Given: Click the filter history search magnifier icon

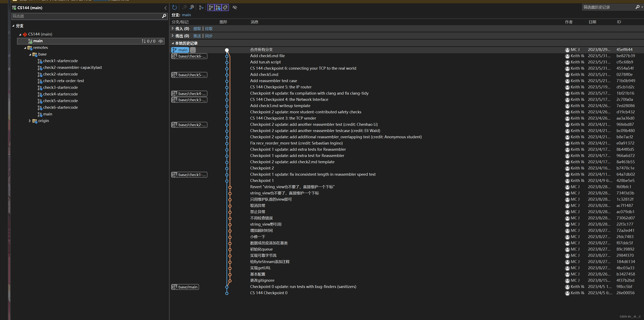Looking at the screenshot, I should point(637,7).
